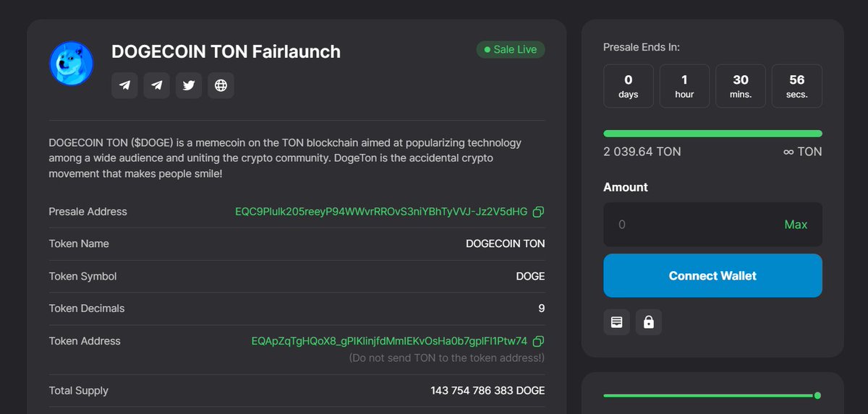Image resolution: width=868 pixels, height=414 pixels.
Task: Click the padlock icon below Connect Wallet
Action: point(649,322)
